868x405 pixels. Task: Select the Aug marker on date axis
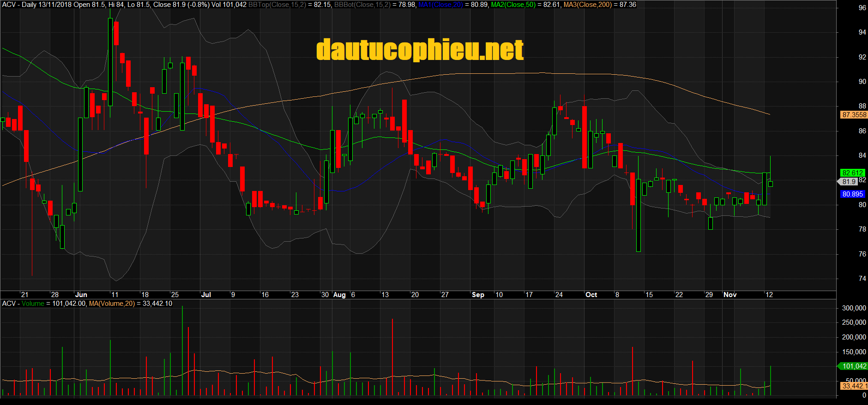(339, 295)
